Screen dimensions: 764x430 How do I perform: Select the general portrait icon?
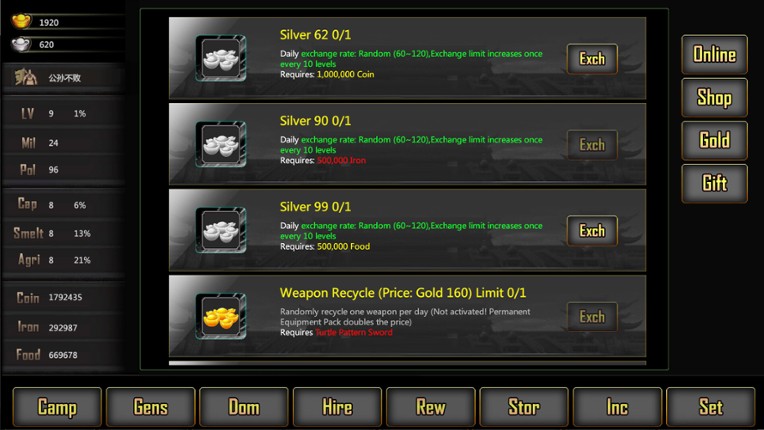click(25, 77)
